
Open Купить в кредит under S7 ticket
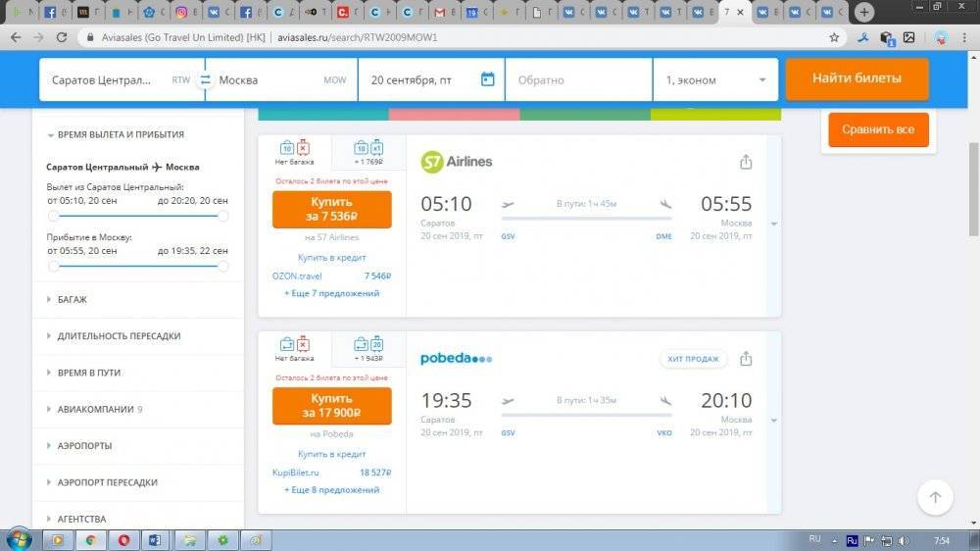click(x=332, y=258)
